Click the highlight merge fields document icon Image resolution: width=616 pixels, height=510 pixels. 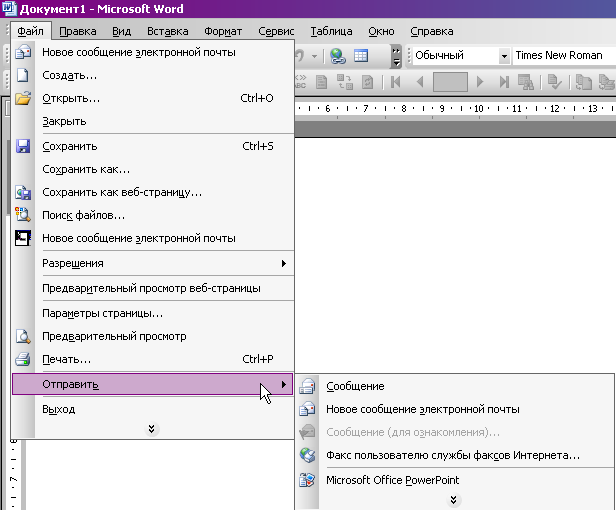pos(321,82)
